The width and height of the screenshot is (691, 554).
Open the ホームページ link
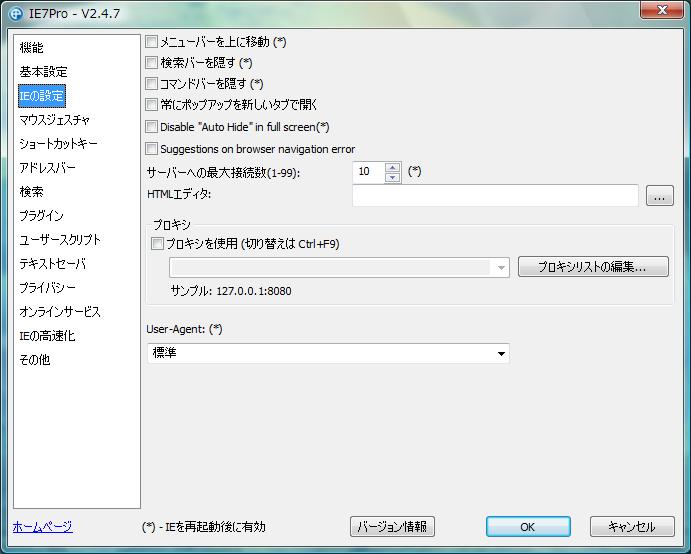tap(42, 526)
